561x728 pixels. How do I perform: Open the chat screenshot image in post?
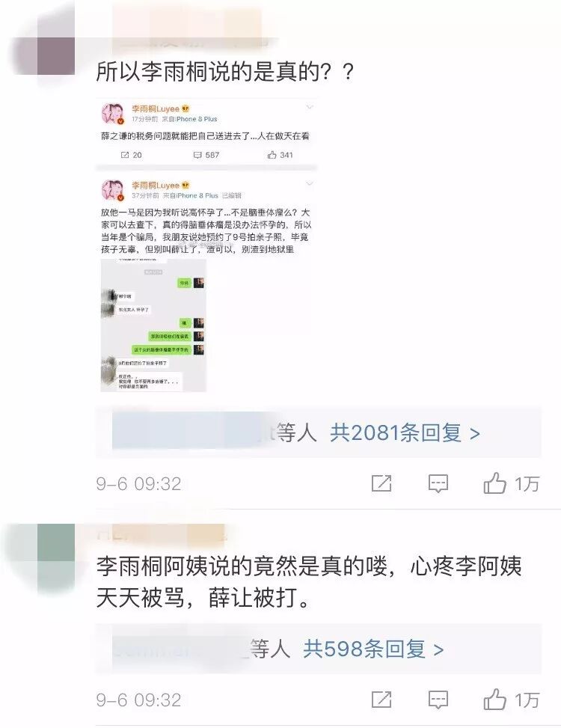153,325
